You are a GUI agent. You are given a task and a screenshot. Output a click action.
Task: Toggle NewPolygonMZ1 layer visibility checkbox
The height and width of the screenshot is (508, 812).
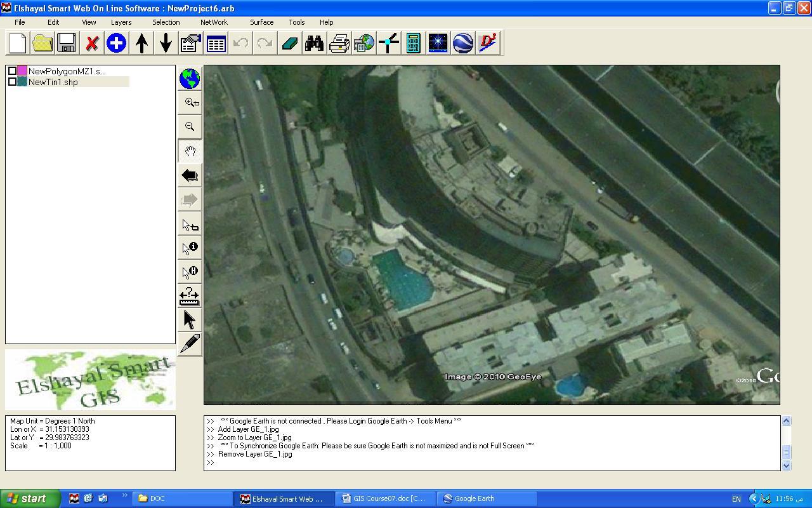point(12,71)
